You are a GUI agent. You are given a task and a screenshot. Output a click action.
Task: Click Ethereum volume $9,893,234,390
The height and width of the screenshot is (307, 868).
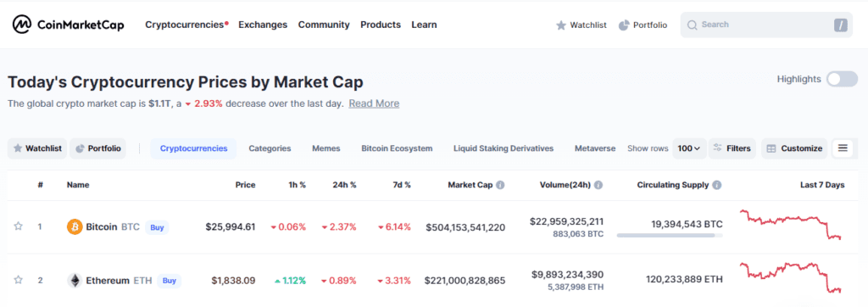point(567,274)
